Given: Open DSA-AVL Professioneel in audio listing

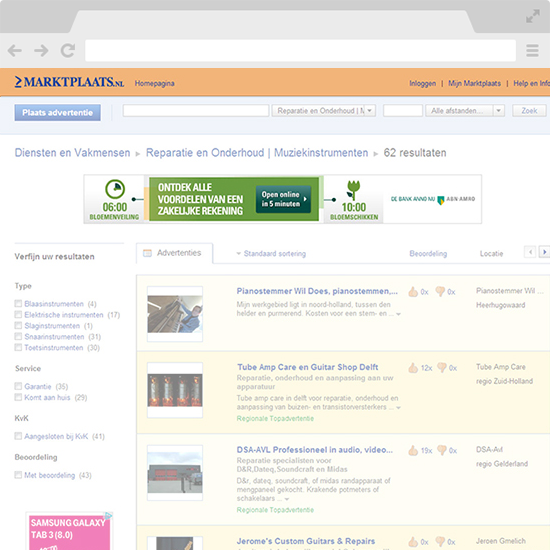Looking at the screenshot, I should point(314,450).
